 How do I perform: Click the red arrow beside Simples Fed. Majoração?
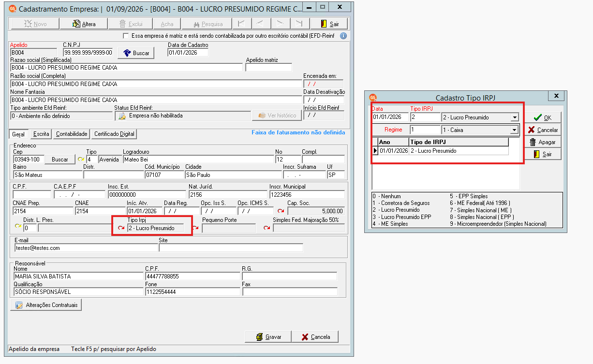(267, 228)
